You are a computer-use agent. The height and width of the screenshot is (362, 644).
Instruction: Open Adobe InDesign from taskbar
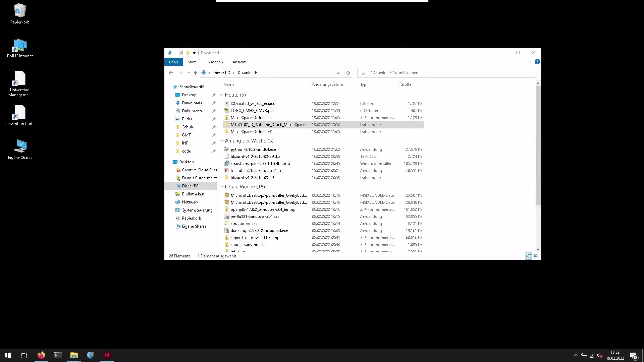click(x=107, y=355)
